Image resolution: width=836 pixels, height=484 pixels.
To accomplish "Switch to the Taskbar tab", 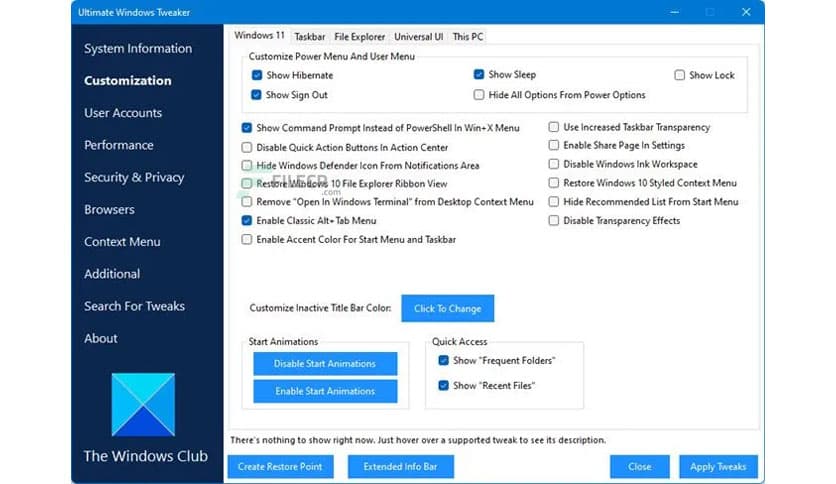I will (309, 37).
